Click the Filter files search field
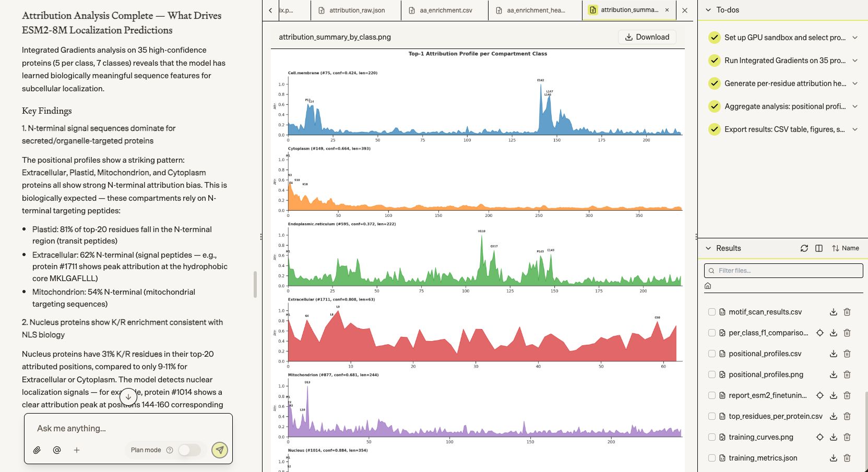The image size is (868, 472). click(x=783, y=271)
